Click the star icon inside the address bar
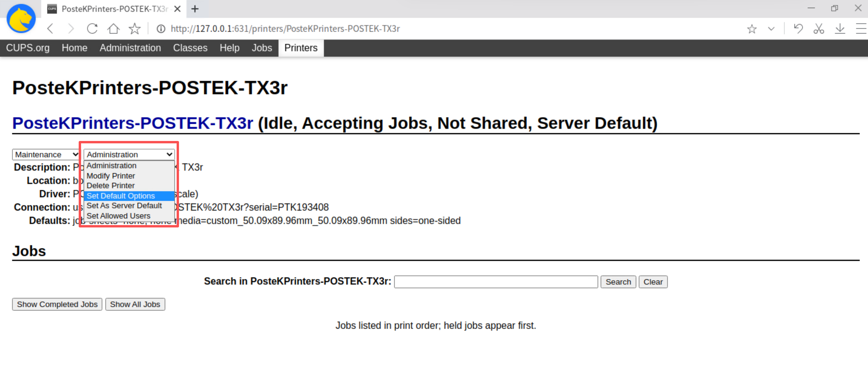Image resolution: width=868 pixels, height=369 pixels. tap(752, 29)
